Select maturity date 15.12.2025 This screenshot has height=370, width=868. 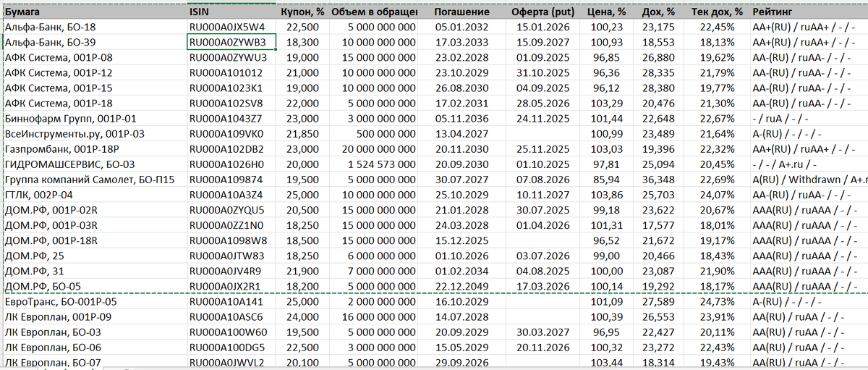(x=462, y=240)
